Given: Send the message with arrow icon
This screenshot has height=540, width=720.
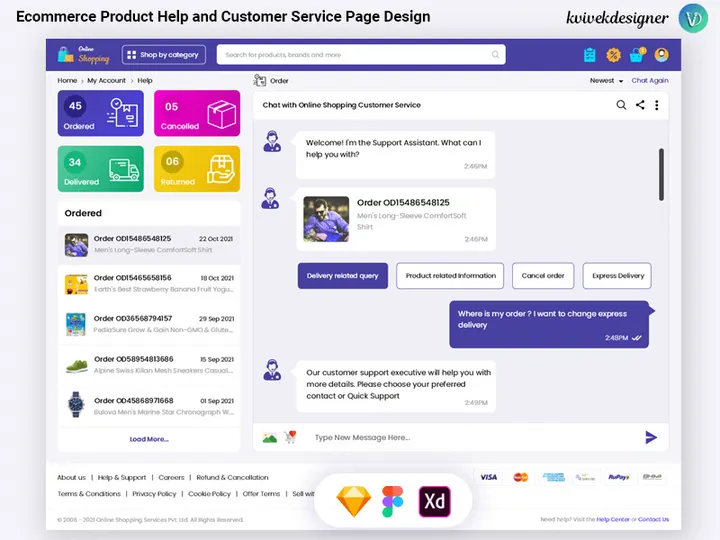Looking at the screenshot, I should (x=651, y=437).
